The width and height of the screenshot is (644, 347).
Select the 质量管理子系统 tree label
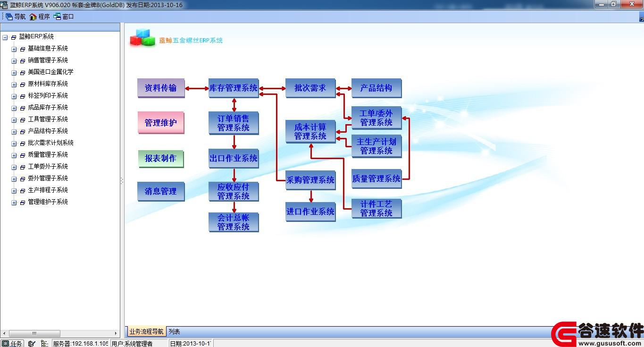[48, 155]
